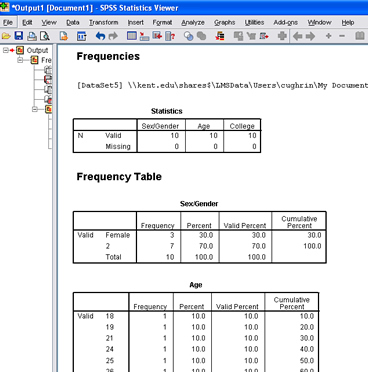Screen dimensions: 368x372
Task: Collapse the nested Frequency Table outline branch
Action: [x=35, y=109]
